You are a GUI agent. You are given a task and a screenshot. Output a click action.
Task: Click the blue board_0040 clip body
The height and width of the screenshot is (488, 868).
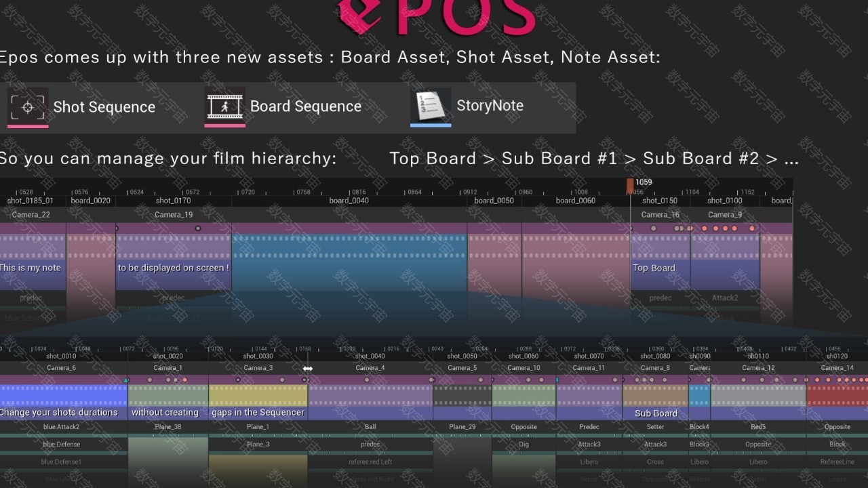(x=349, y=263)
